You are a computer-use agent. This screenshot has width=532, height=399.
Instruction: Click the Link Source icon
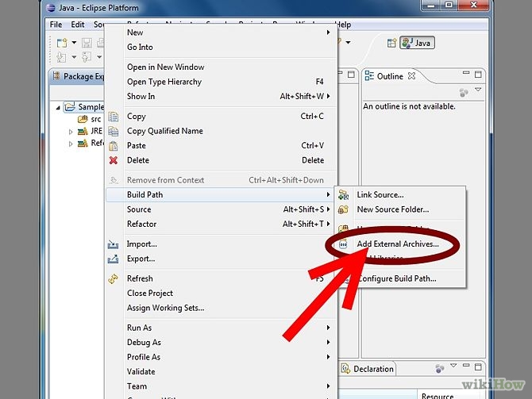343,194
